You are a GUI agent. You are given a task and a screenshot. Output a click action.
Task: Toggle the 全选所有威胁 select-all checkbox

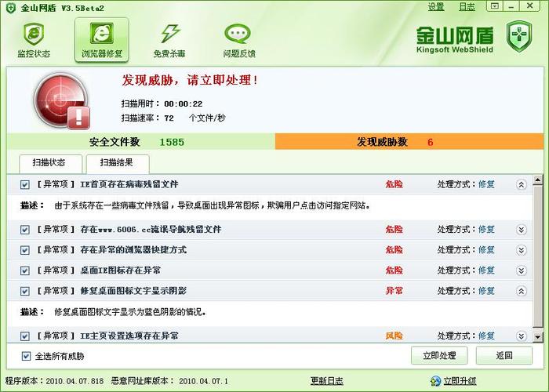pos(26,356)
